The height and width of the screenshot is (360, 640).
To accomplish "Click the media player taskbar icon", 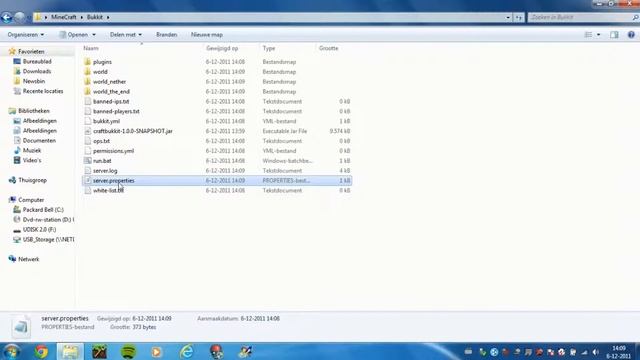I will coord(156,351).
